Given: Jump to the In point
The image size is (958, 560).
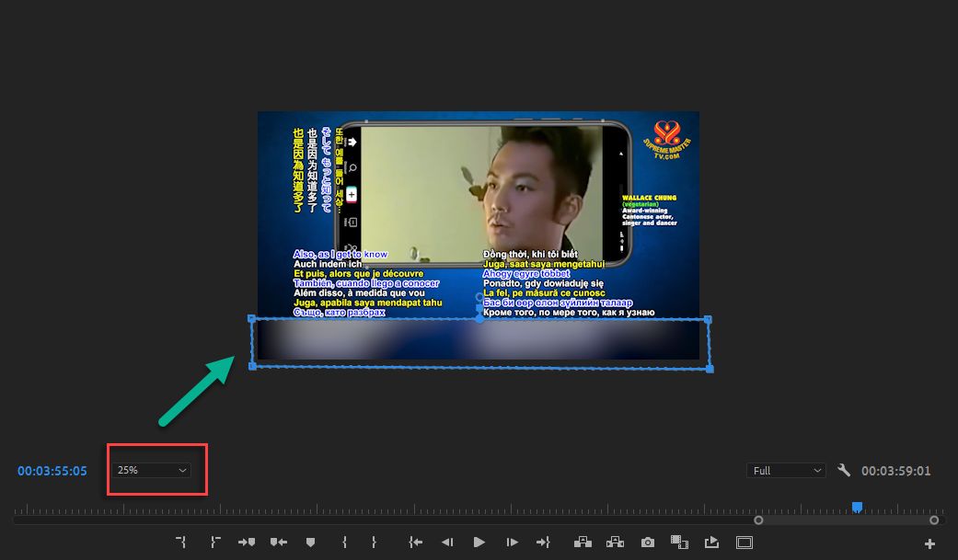Looking at the screenshot, I should (x=415, y=542).
